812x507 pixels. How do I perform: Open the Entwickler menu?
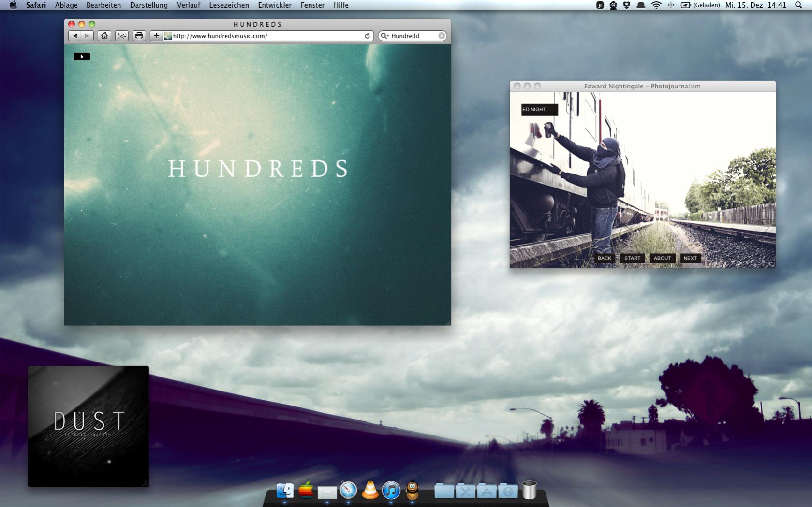[x=275, y=5]
